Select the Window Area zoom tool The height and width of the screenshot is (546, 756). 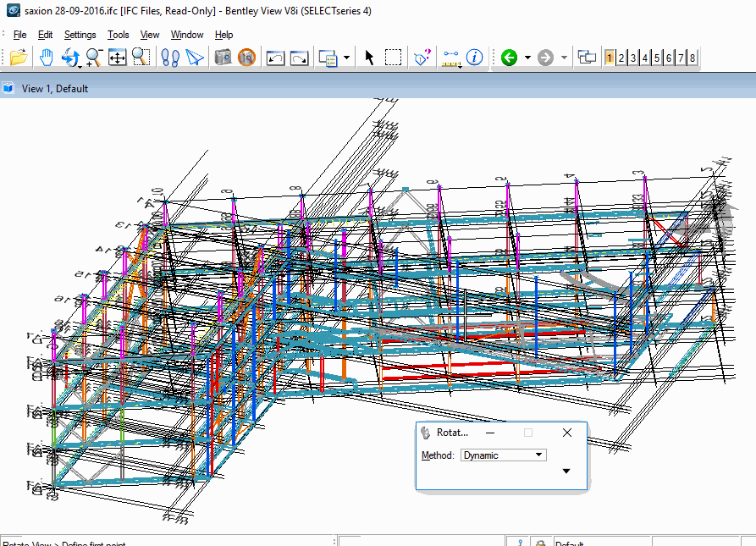(x=141, y=58)
